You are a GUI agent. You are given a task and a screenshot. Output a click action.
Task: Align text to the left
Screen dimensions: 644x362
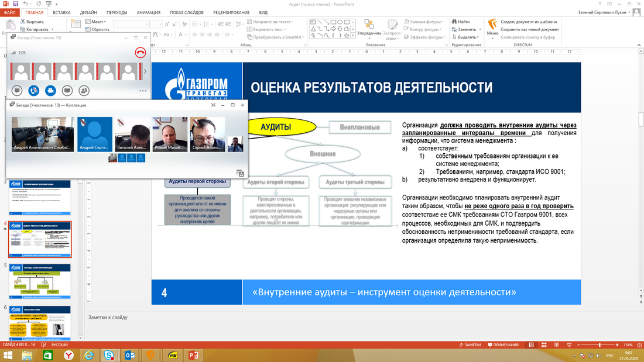(x=195, y=35)
